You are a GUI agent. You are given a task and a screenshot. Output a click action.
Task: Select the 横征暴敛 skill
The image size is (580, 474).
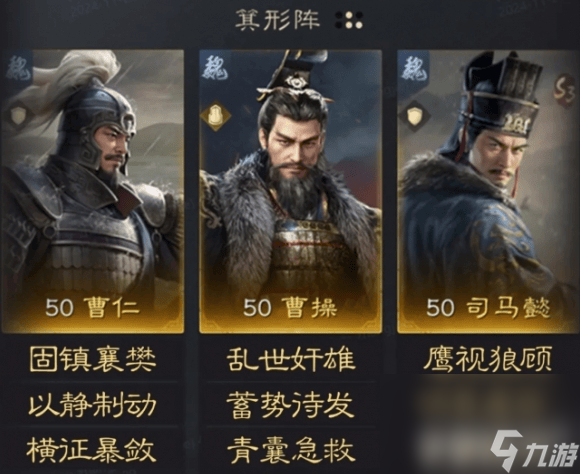point(91,450)
